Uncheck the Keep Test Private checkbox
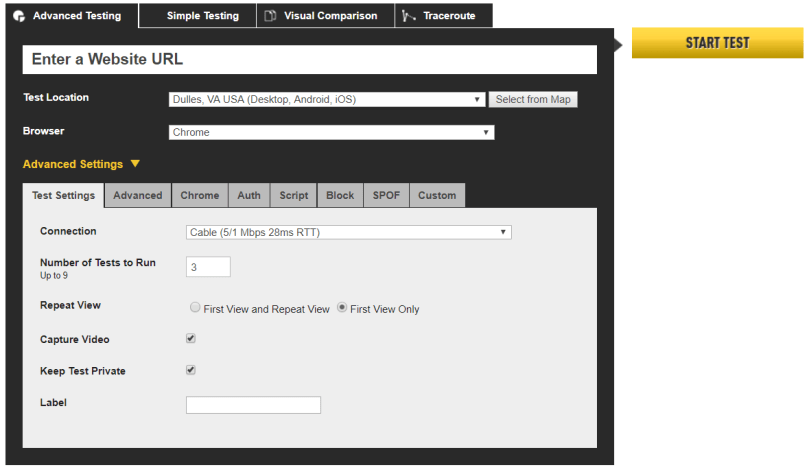 coord(191,370)
